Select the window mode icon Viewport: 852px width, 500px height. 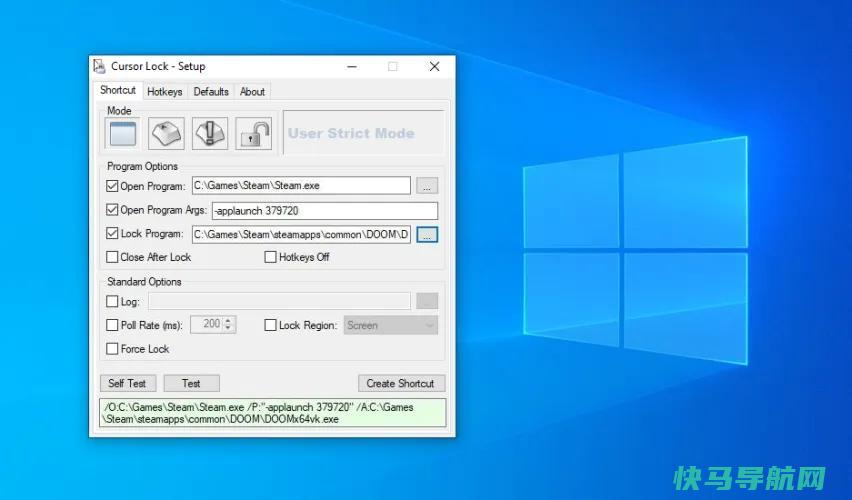tap(123, 133)
